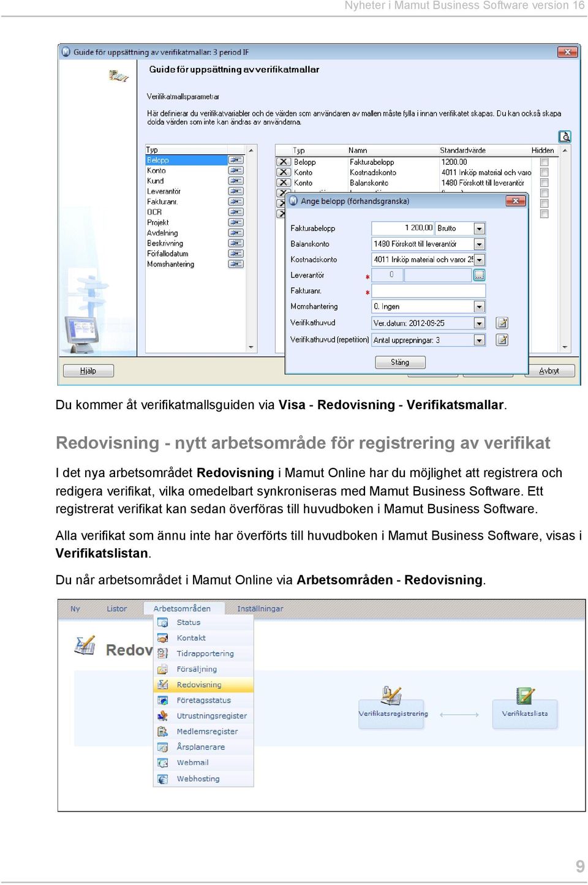
Task: Open the Momshantering dropdown showing 0. Ingen
Action: [x=480, y=307]
